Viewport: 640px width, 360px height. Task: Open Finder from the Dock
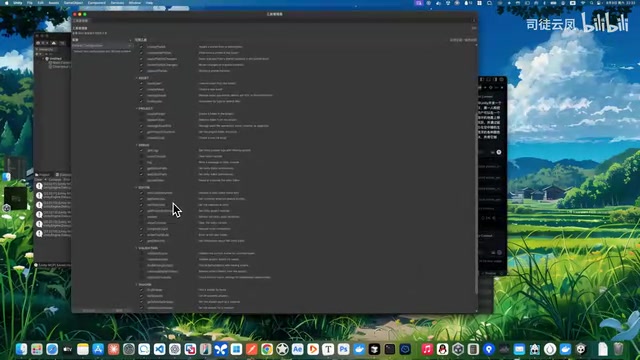pyautogui.click(x=21, y=349)
